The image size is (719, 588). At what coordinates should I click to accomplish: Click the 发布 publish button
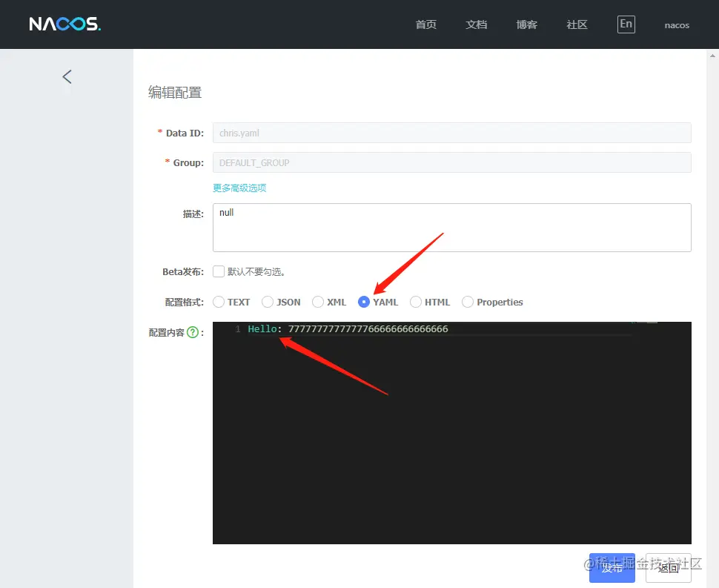point(612,568)
